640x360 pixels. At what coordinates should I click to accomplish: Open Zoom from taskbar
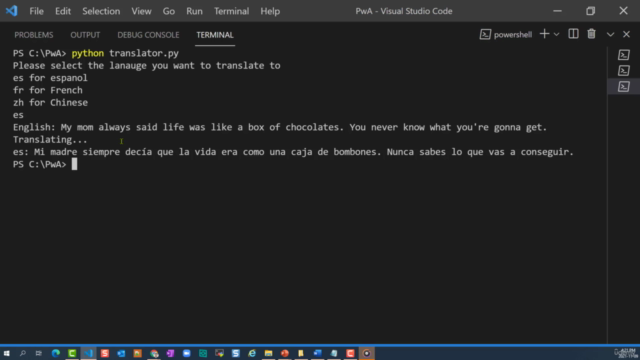[x=187, y=353]
